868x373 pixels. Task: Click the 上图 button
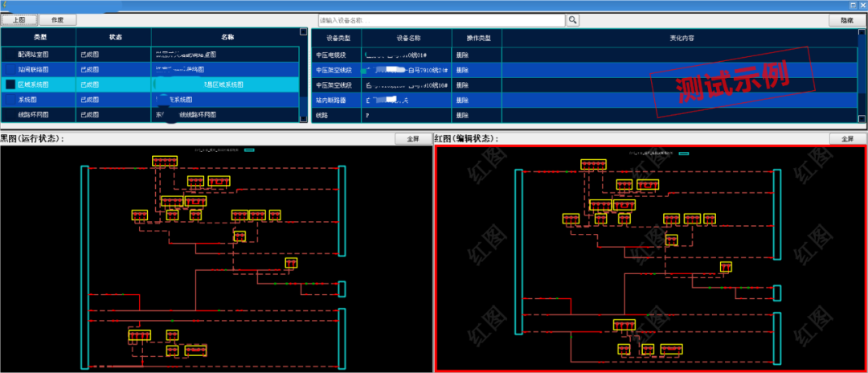[18, 19]
